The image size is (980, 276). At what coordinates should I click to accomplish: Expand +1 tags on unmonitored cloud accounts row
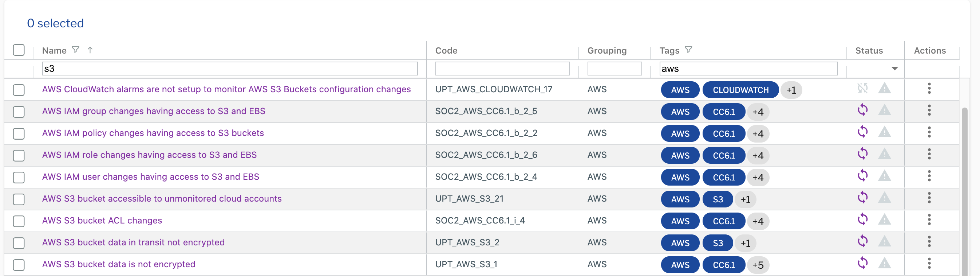click(x=745, y=199)
